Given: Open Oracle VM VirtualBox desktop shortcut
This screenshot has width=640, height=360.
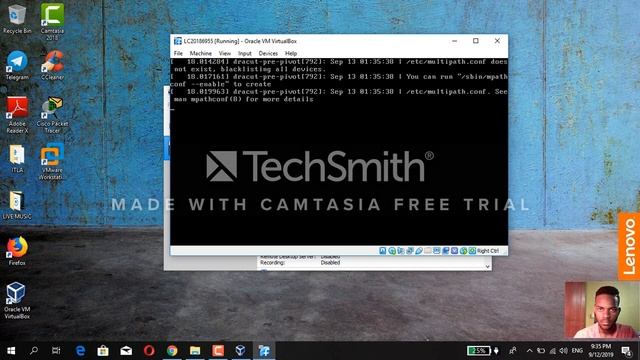Looking at the screenshot, I should point(17,300).
